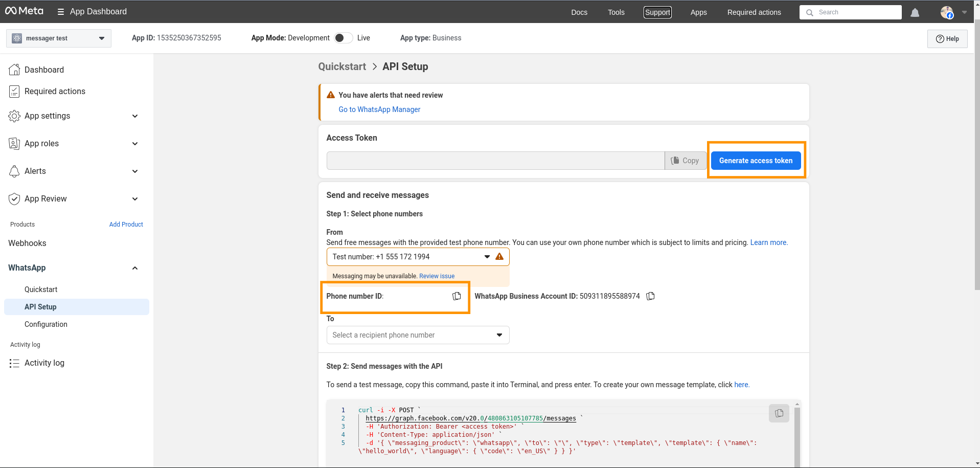This screenshot has height=468, width=980.
Task: Copy the curl command code block
Action: [x=779, y=413]
